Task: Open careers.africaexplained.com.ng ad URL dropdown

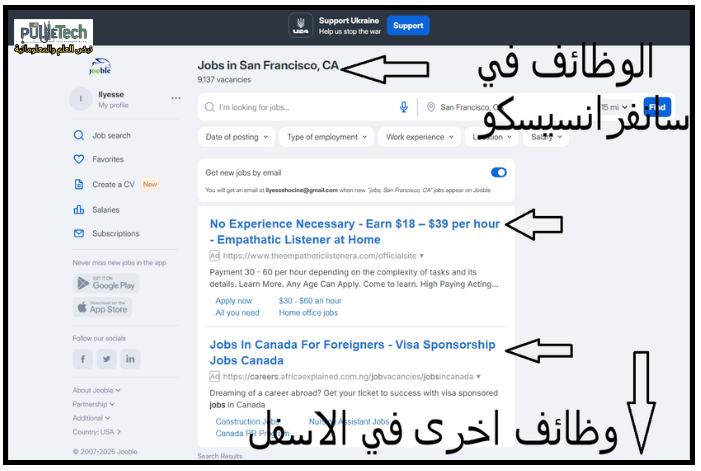Action: (x=478, y=376)
